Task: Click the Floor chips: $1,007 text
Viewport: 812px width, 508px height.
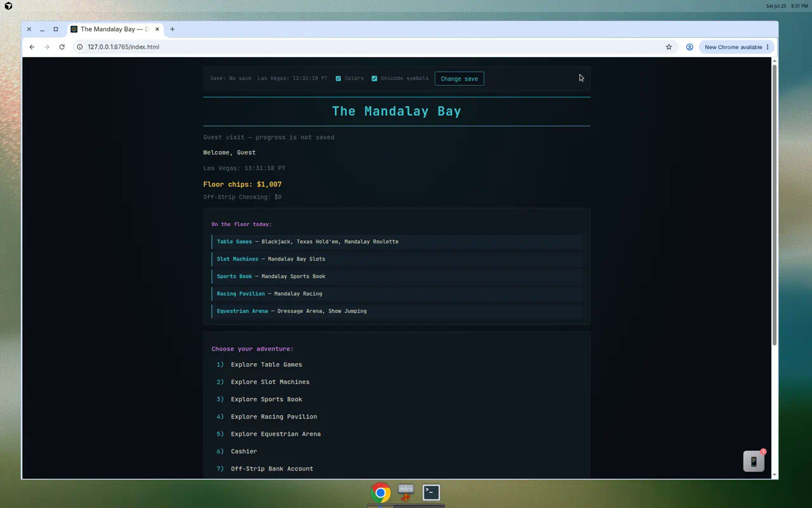Action: pyautogui.click(x=242, y=184)
